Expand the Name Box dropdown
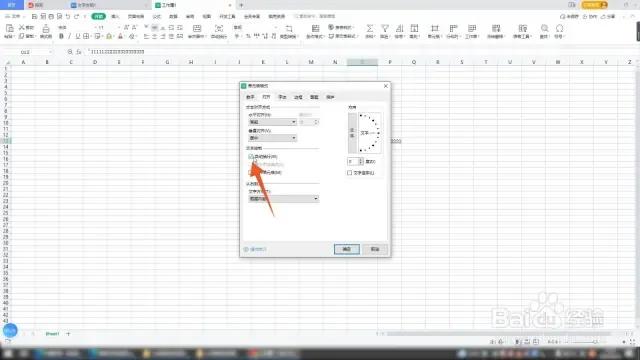640x360 pixels. coord(50,52)
